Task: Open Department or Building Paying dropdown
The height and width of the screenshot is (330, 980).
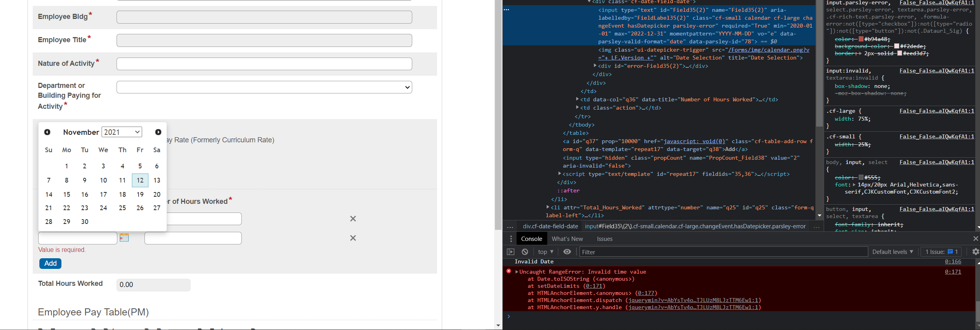Action: pyautogui.click(x=264, y=87)
